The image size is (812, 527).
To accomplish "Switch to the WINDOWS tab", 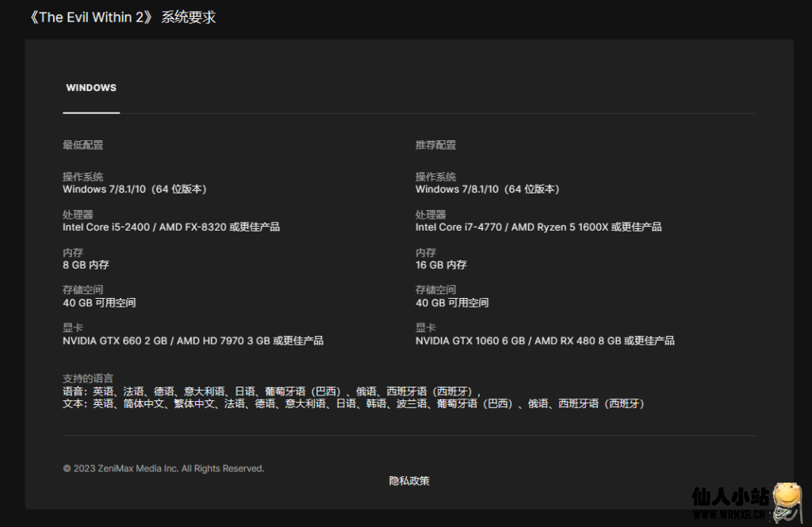I will coord(91,88).
